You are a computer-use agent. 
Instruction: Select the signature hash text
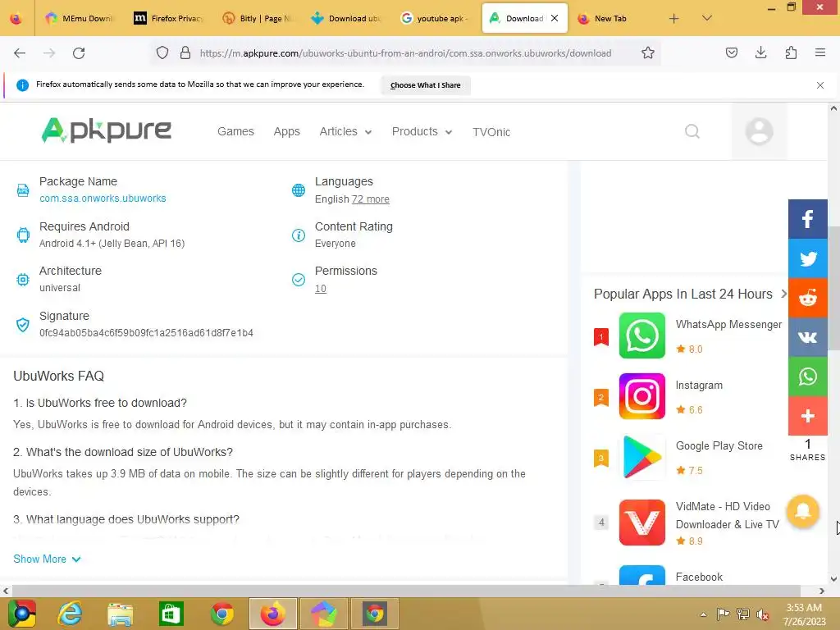(146, 333)
